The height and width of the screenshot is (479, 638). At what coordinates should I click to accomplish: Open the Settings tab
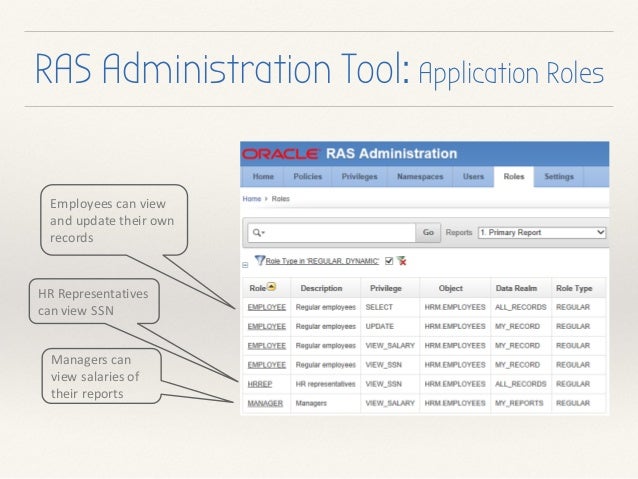tap(559, 177)
